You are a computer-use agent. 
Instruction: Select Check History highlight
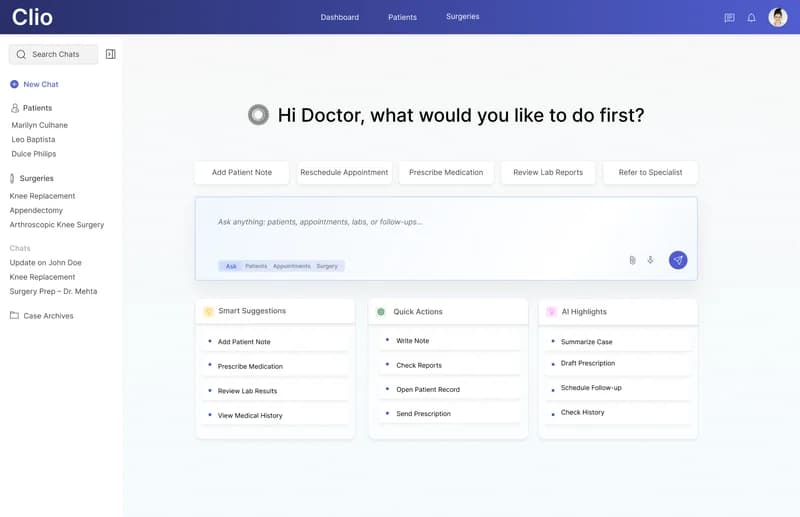click(x=618, y=412)
